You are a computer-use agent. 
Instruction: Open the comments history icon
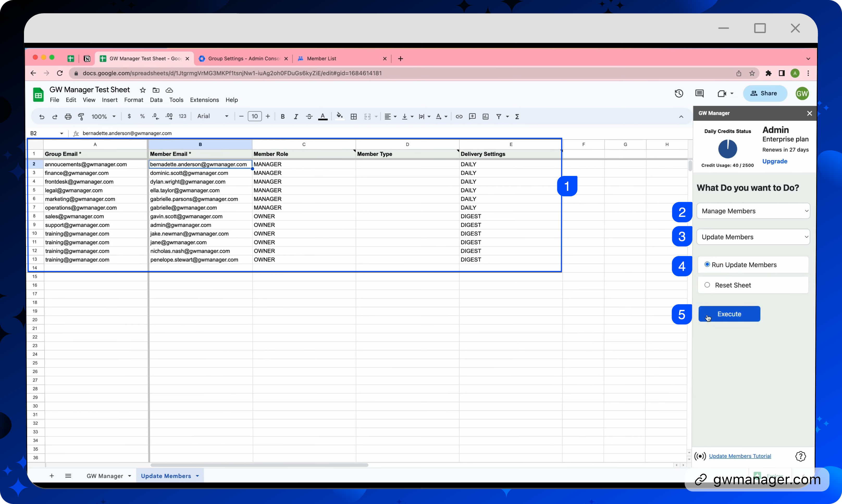[699, 93]
